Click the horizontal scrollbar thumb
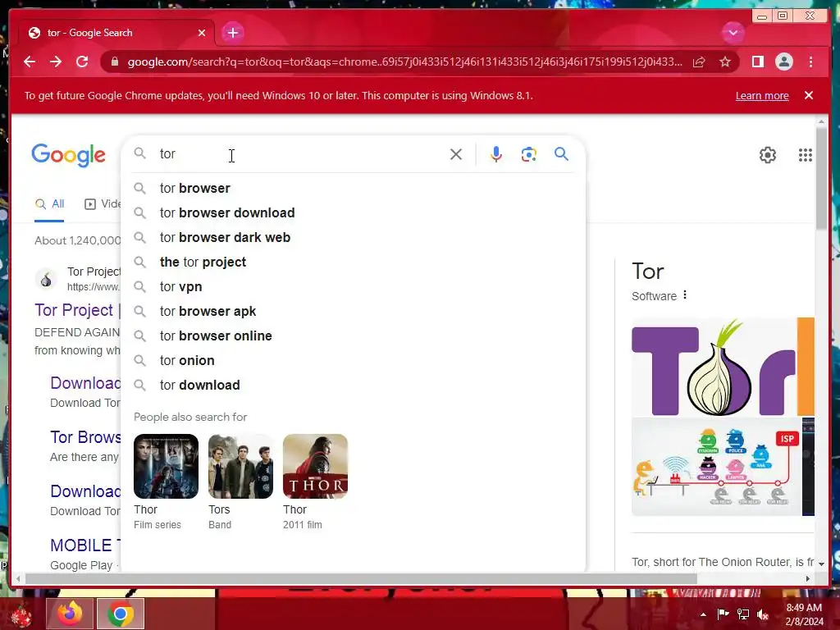 click(x=361, y=578)
